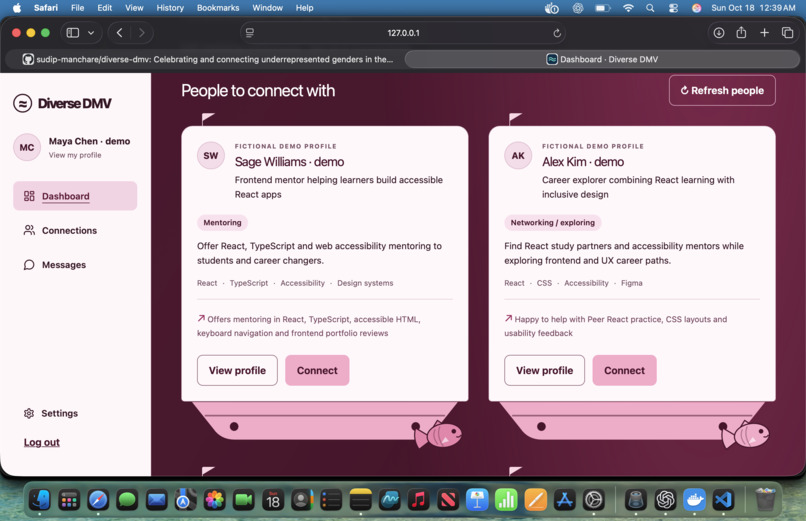Open the History menu in menu bar
Screen dimensions: 806x521
pyautogui.click(x=170, y=8)
